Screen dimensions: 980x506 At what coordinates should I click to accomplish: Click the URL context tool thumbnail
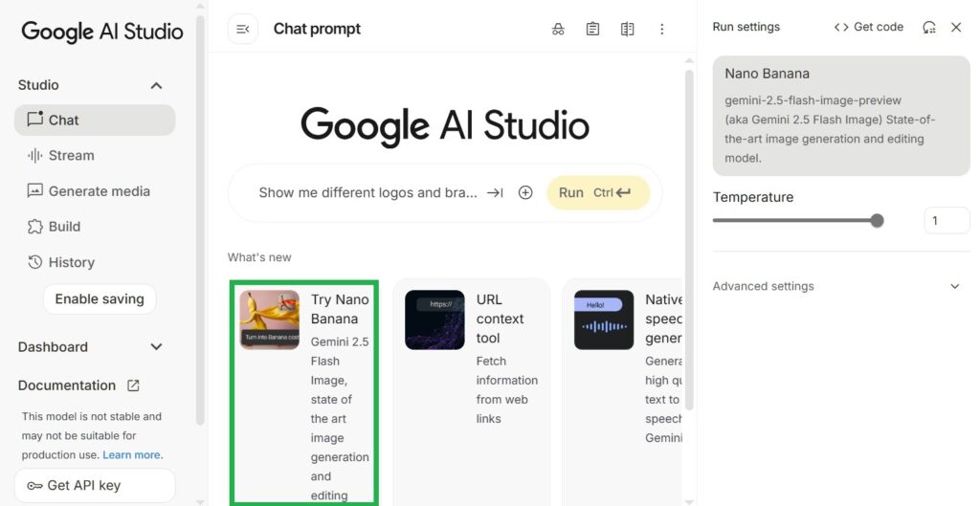[x=434, y=319]
